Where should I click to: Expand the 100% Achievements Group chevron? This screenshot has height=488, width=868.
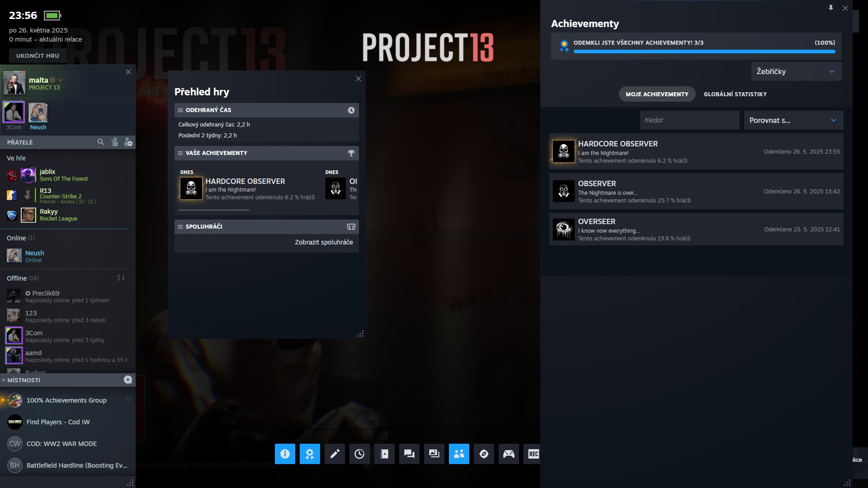[x=128, y=399]
